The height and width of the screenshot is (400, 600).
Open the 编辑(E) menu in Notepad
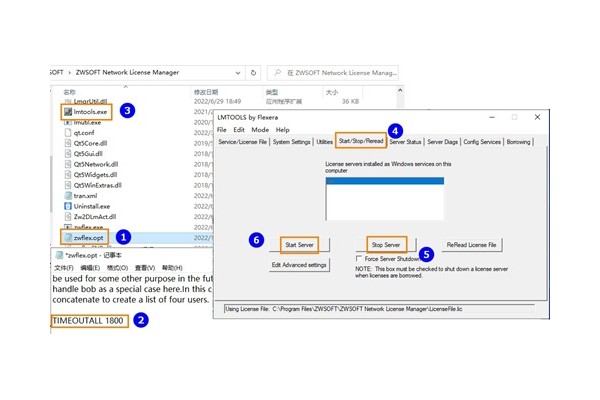[x=90, y=268]
